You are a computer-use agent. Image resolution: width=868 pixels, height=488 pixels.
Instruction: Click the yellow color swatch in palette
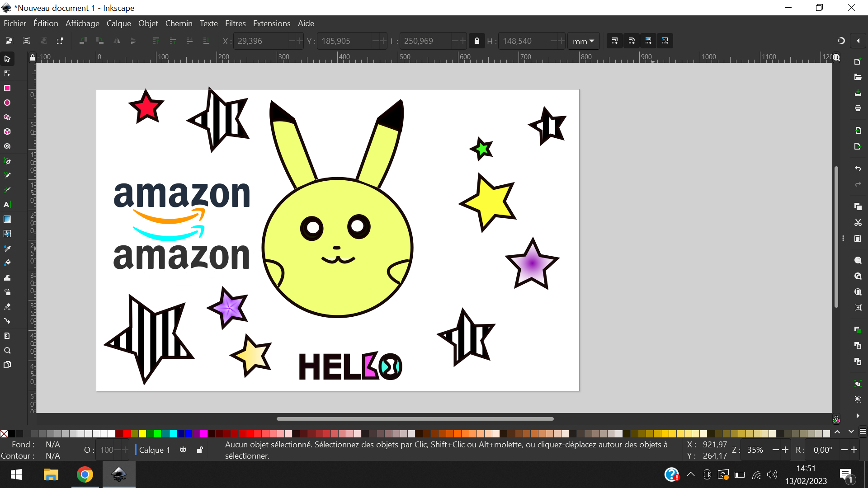tap(142, 434)
